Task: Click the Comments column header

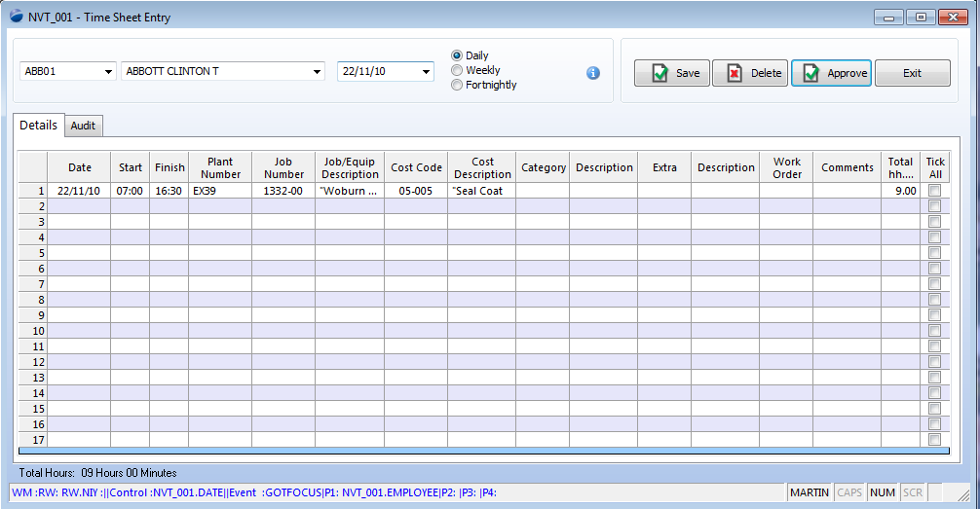Action: pyautogui.click(x=848, y=167)
